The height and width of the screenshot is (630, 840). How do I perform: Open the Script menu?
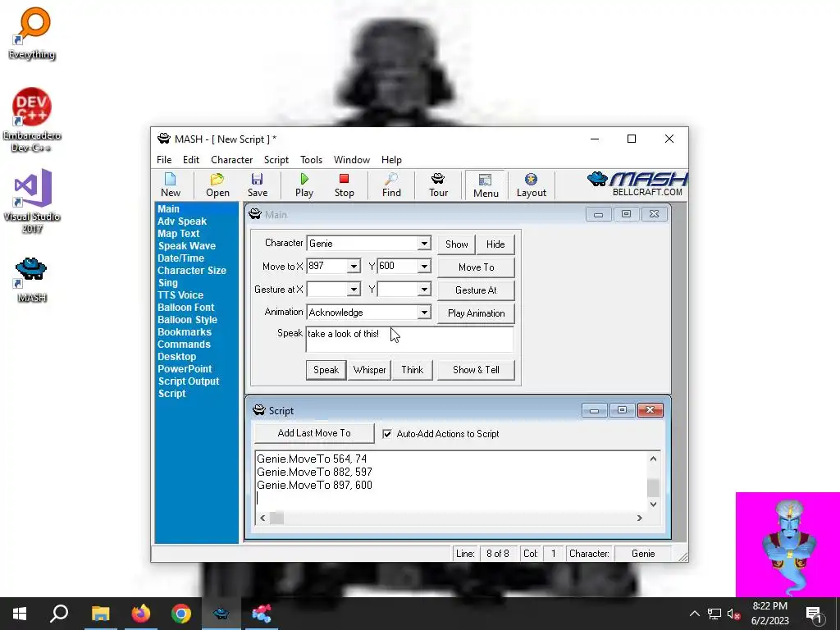[276, 160]
